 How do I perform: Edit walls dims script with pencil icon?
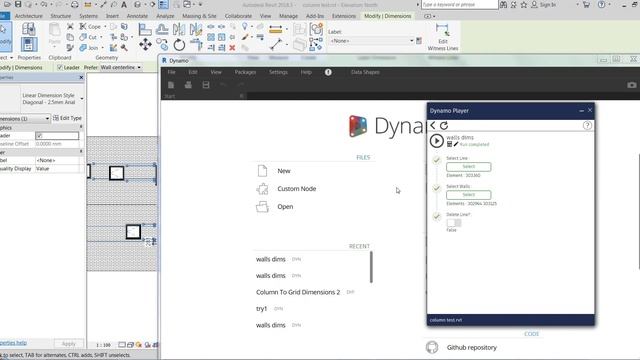coord(456,144)
